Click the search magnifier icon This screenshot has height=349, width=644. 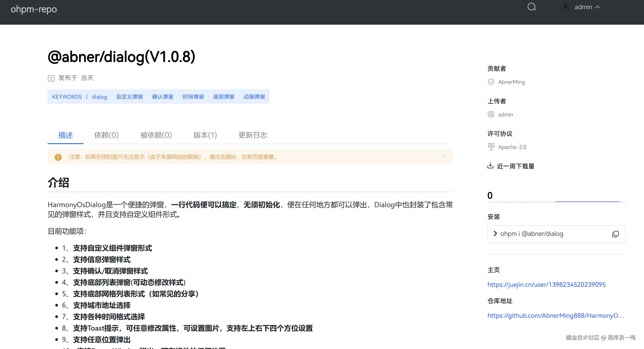coord(532,7)
